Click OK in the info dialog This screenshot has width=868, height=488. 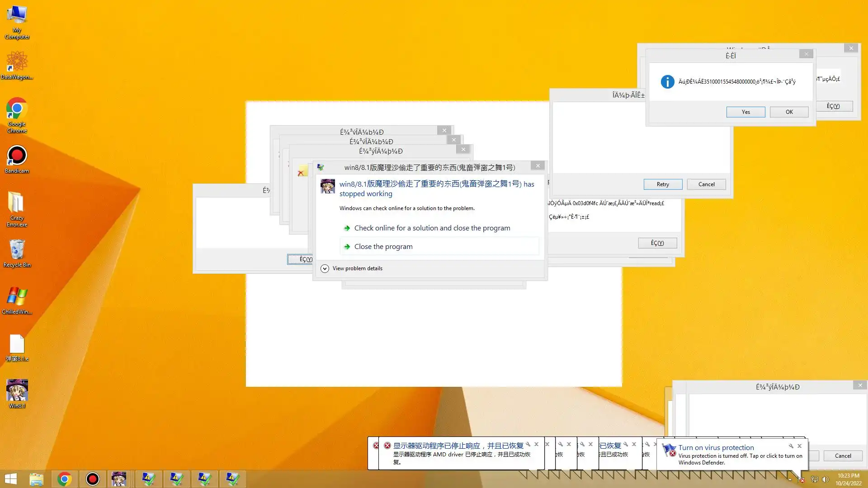click(789, 112)
